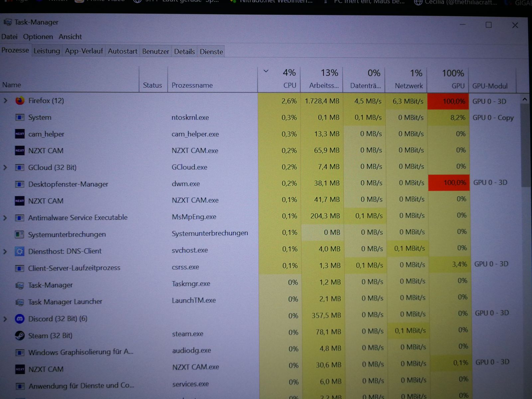This screenshot has height=399, width=532.
Task: Click the Discord icon in the list
Action: click(20, 319)
